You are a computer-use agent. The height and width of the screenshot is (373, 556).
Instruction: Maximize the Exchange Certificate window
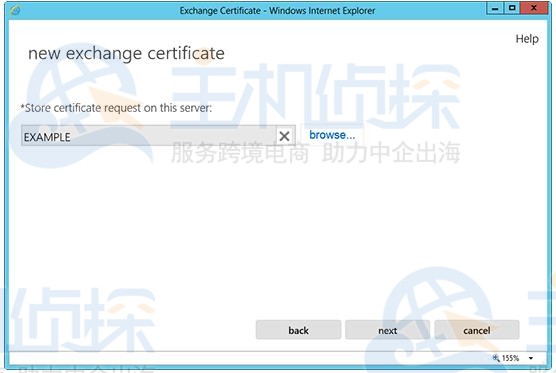pos(512,8)
